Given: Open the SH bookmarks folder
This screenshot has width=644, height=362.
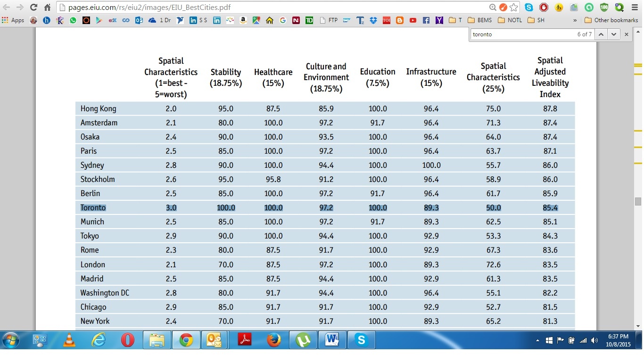Looking at the screenshot, I should click(536, 20).
